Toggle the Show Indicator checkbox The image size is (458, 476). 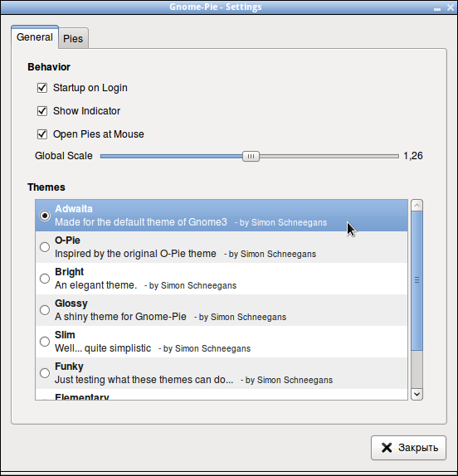tap(42, 111)
